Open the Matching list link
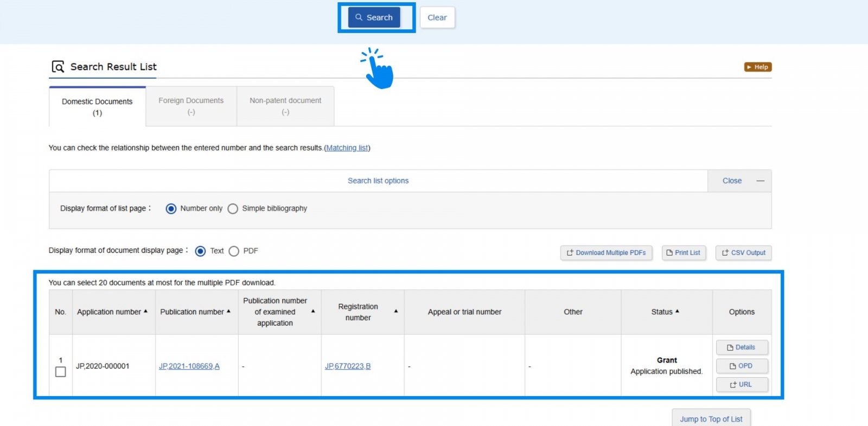868x426 pixels. click(x=347, y=148)
